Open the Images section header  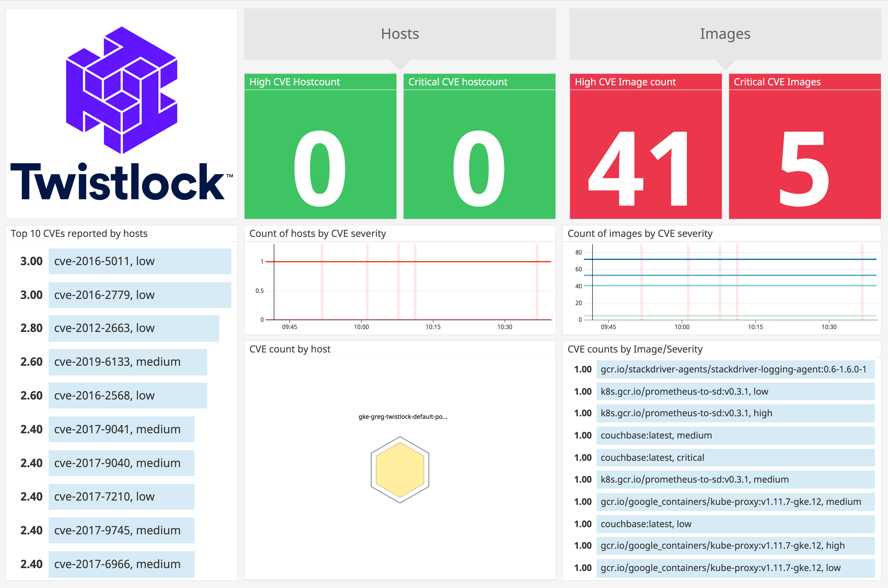pyautogui.click(x=725, y=34)
